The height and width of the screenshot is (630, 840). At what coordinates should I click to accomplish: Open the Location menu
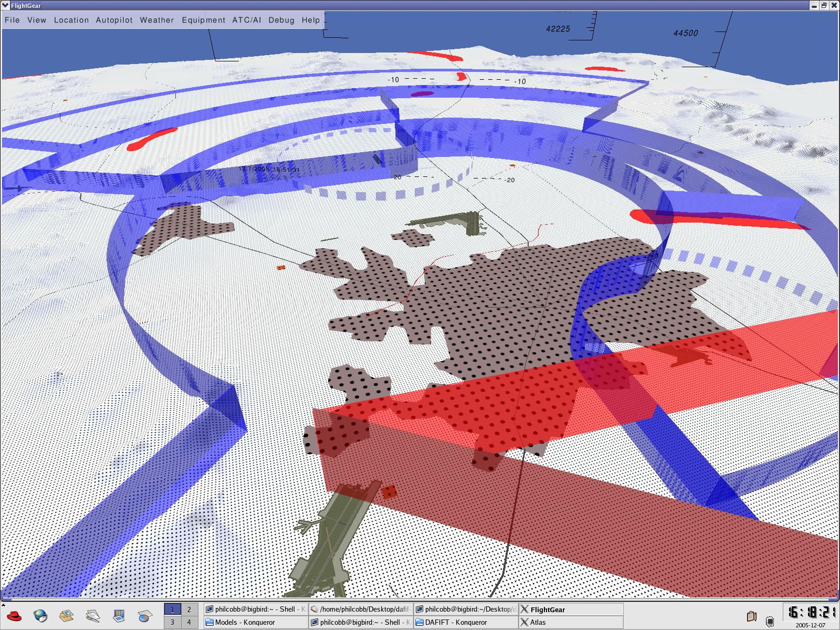(71, 20)
